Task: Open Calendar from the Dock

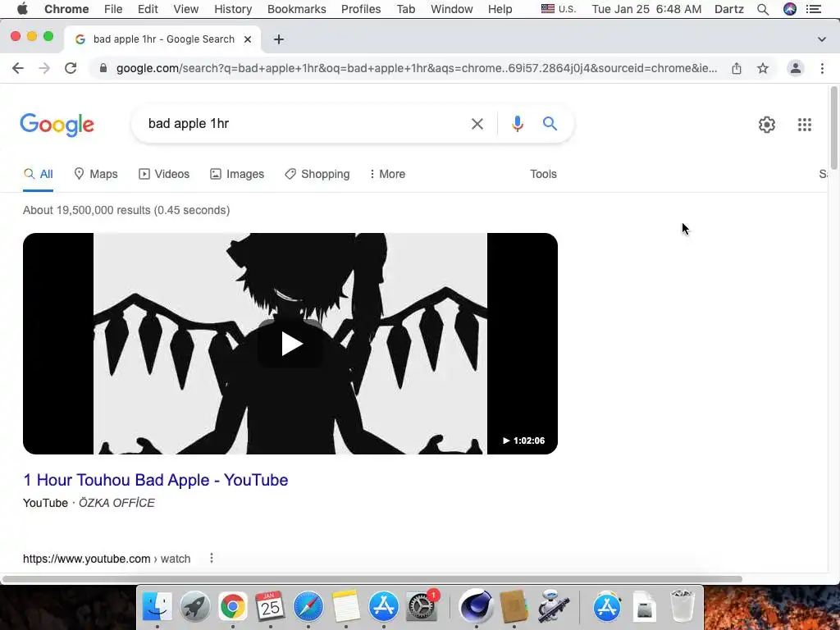Action: click(x=270, y=606)
